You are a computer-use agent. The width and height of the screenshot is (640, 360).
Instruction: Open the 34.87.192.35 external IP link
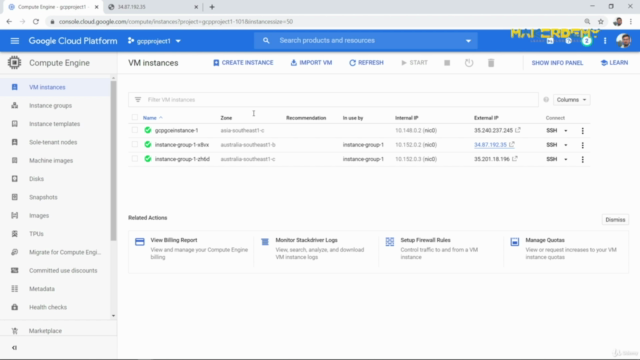[490, 144]
